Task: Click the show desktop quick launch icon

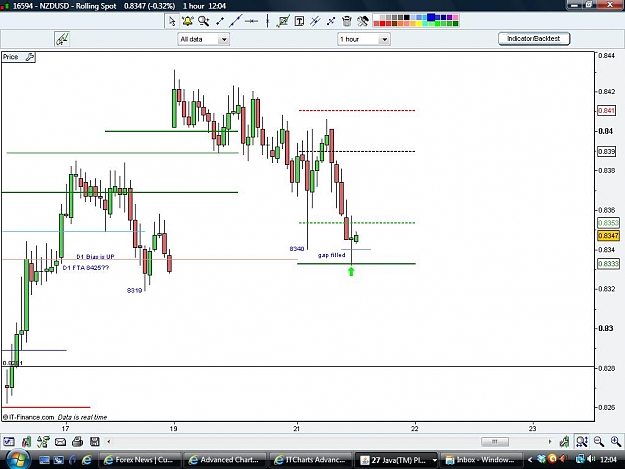Action: [x=44, y=460]
